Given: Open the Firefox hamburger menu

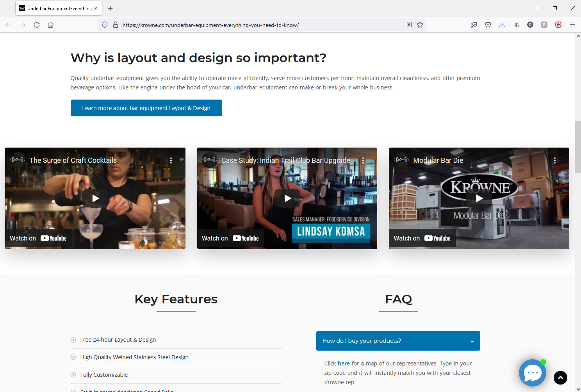Looking at the screenshot, I should (x=572, y=25).
